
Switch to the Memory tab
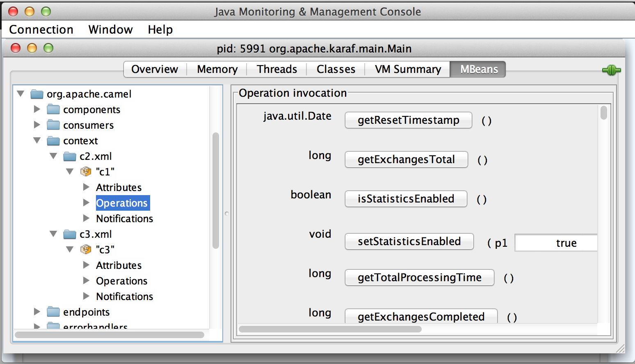point(217,69)
